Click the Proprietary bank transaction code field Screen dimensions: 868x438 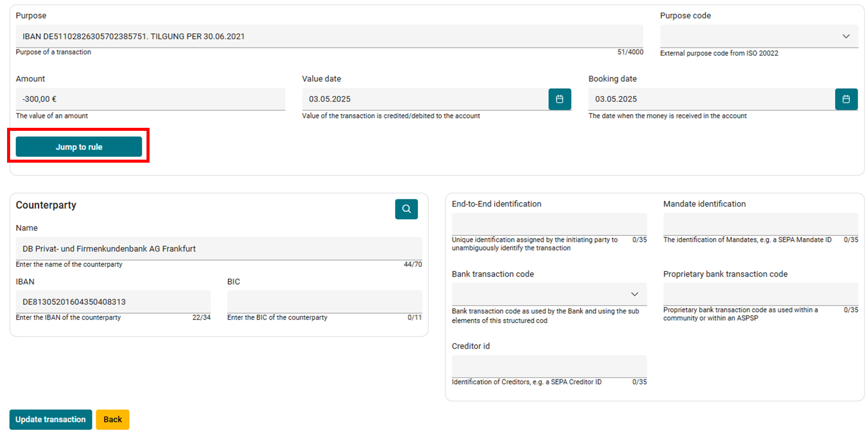click(x=760, y=294)
